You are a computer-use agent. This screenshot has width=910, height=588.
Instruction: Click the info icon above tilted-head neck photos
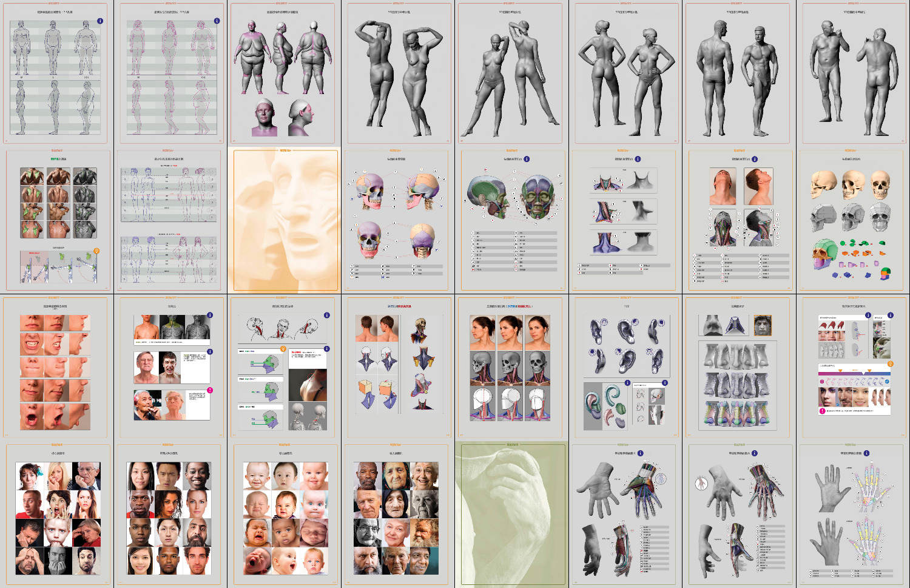click(755, 159)
